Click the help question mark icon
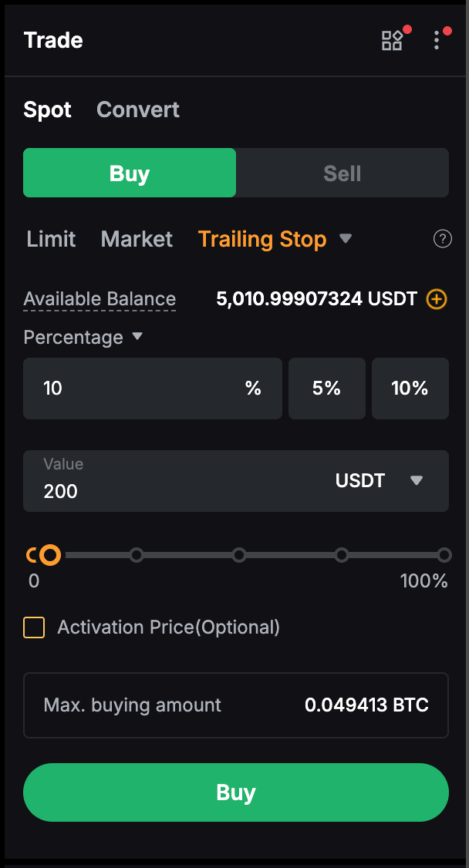This screenshot has width=469, height=868. pos(442,239)
